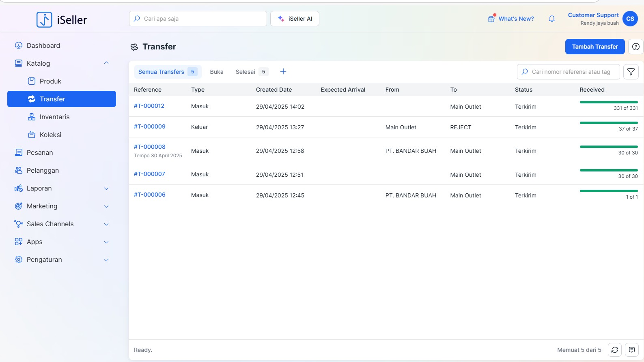Switch to the Buka tab
The width and height of the screenshot is (644, 362).
(x=216, y=72)
